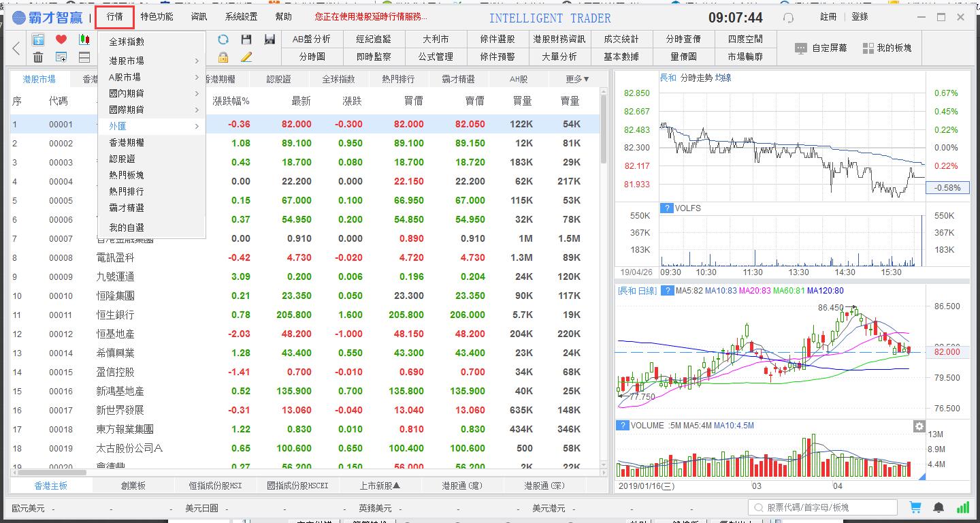Viewport: 980px width, 523px height.
Task: Click the candlestick chart icon
Action: click(84, 39)
